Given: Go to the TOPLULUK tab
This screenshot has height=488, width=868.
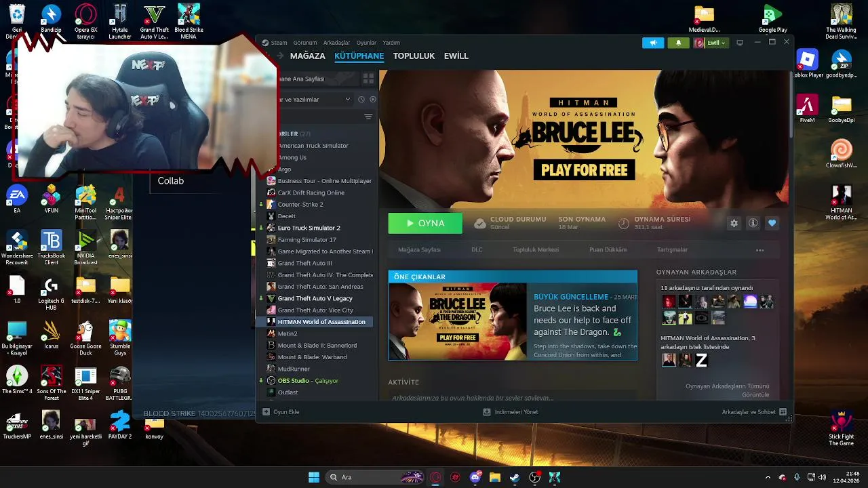Looking at the screenshot, I should point(414,56).
